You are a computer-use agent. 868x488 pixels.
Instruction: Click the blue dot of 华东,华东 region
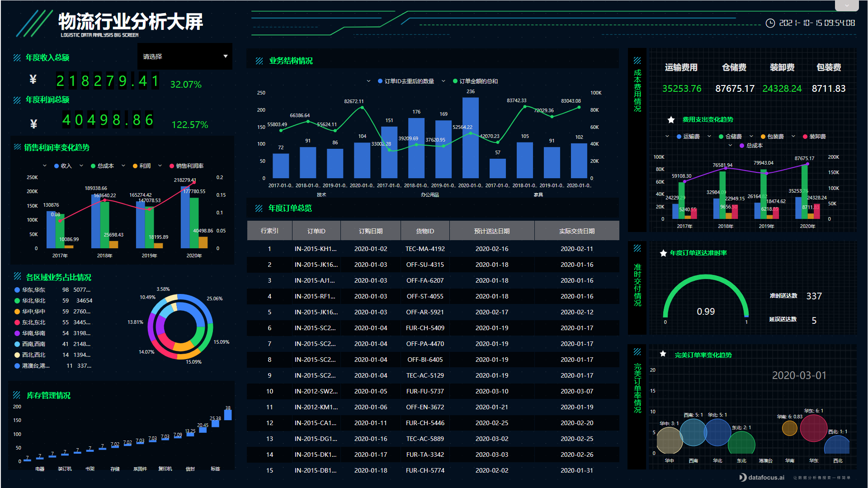(17, 290)
